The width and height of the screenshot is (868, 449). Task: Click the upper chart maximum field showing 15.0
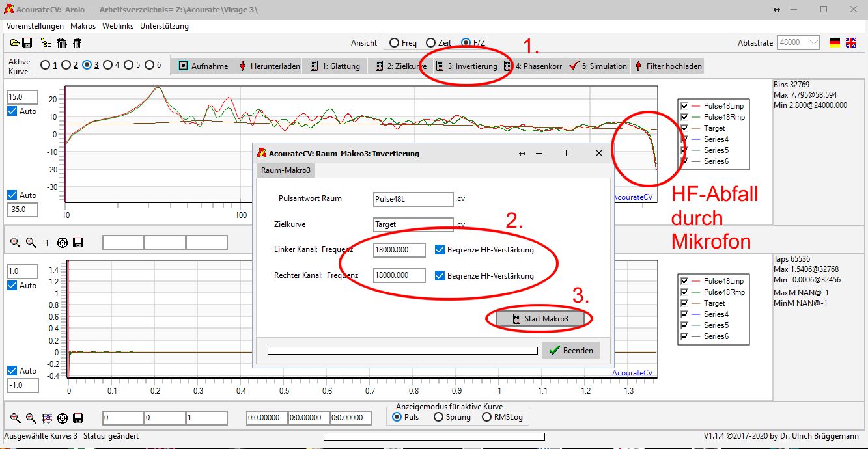click(23, 97)
